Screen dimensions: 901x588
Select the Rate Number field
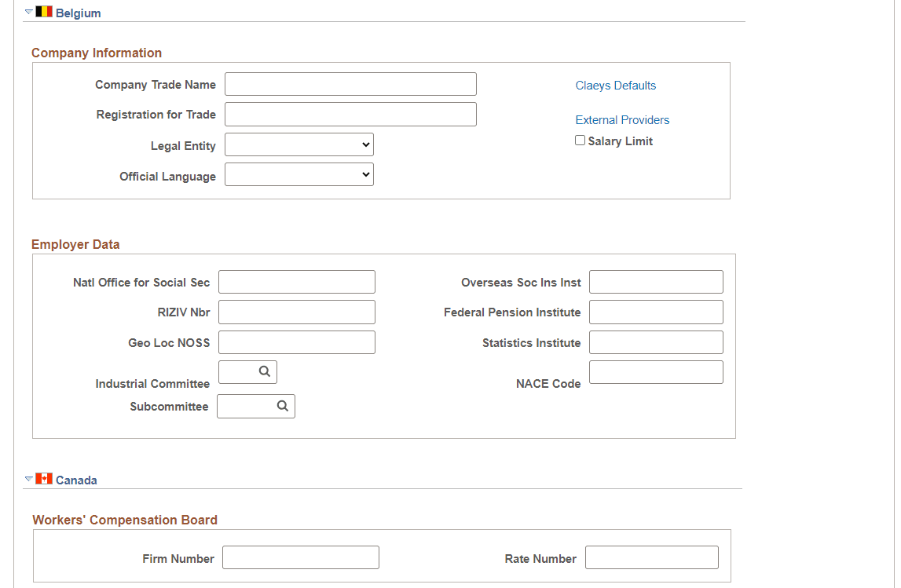pyautogui.click(x=651, y=557)
